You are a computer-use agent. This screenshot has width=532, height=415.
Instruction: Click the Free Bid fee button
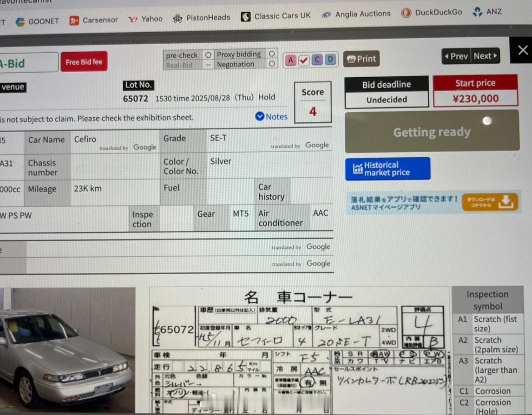[84, 62]
